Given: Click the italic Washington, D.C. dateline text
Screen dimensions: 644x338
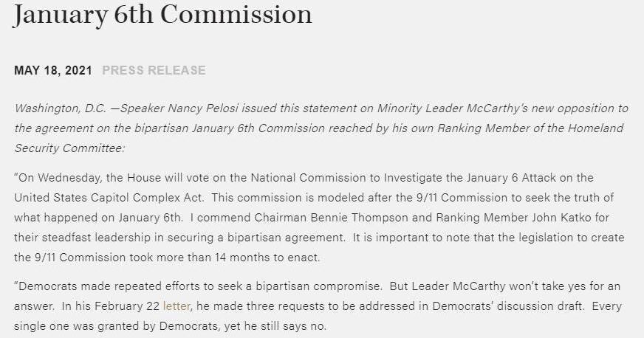Looking at the screenshot, I should 61,108.
